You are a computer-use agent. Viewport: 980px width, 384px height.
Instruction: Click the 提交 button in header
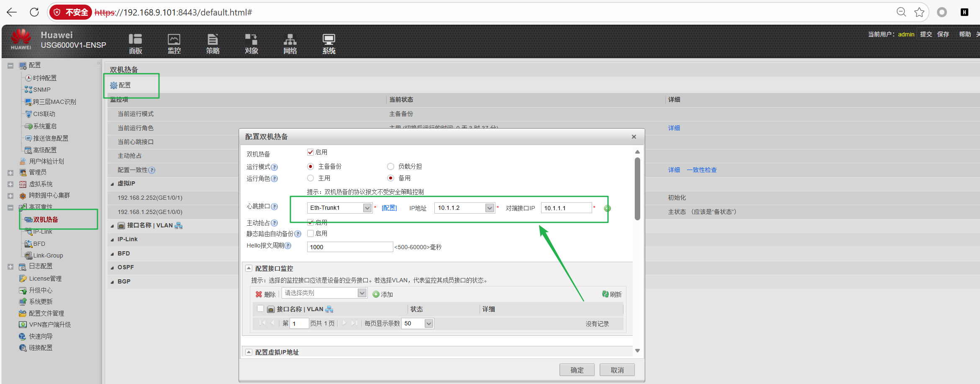point(926,34)
